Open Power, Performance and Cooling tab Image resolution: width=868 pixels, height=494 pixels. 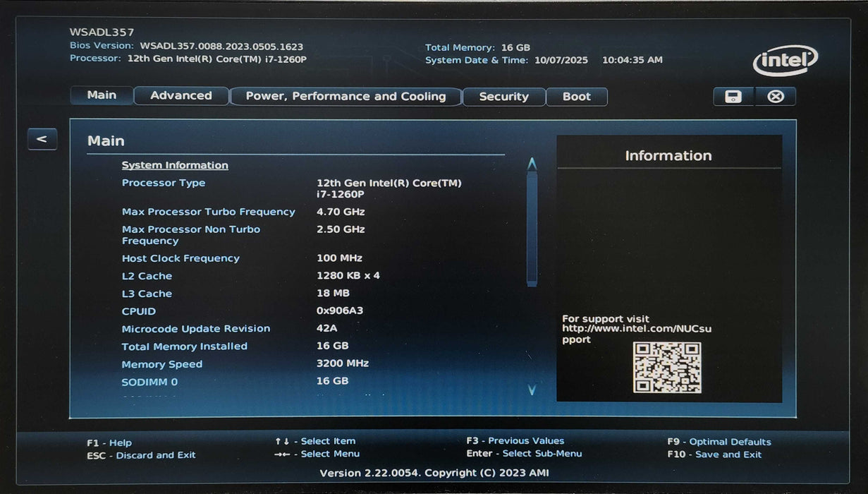point(346,97)
